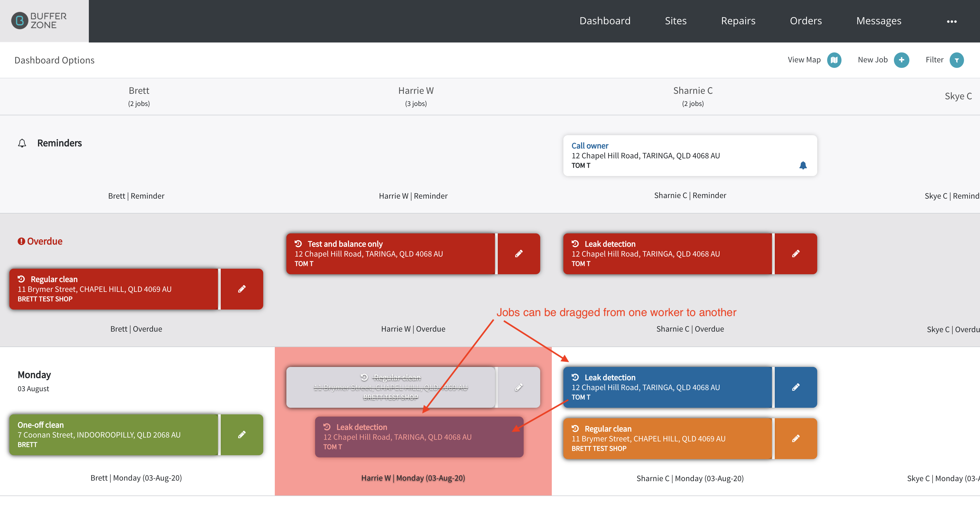Edit the blue Leak detection job pencil
The height and width of the screenshot is (509, 980).
pyautogui.click(x=796, y=387)
